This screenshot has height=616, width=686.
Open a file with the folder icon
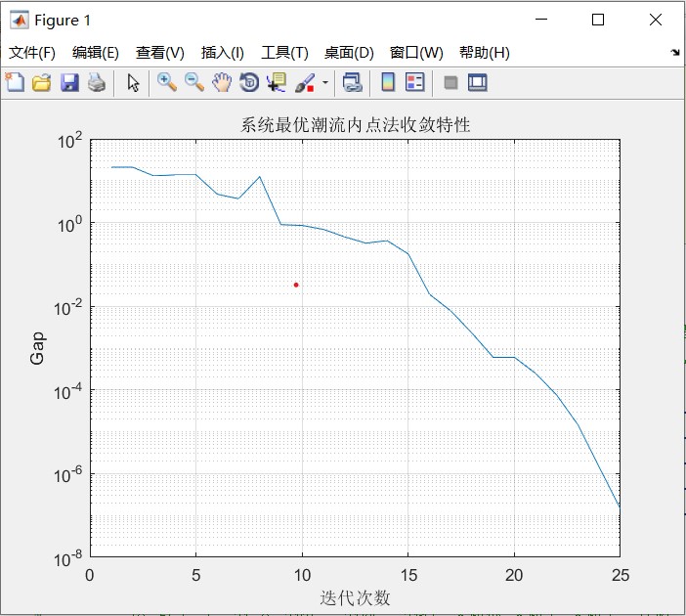[x=42, y=82]
